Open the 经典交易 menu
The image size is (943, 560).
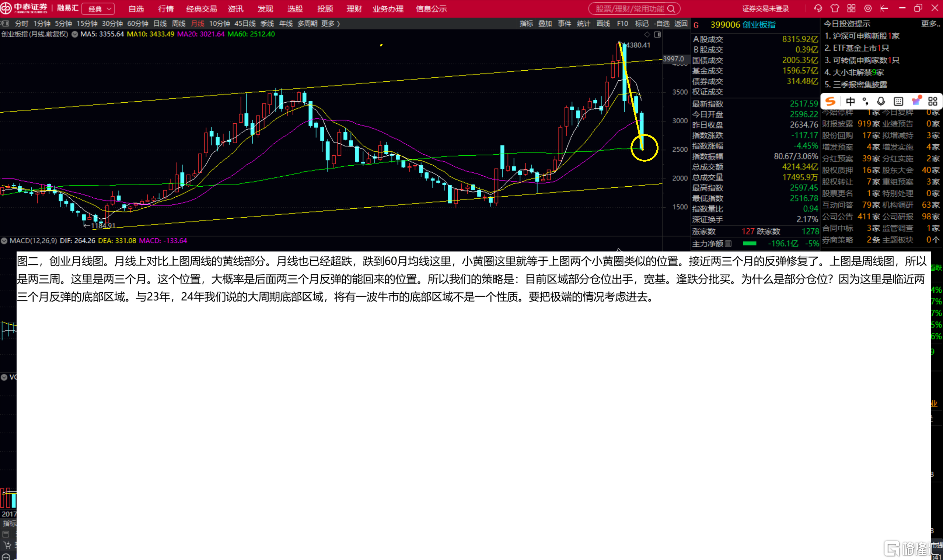click(x=201, y=9)
